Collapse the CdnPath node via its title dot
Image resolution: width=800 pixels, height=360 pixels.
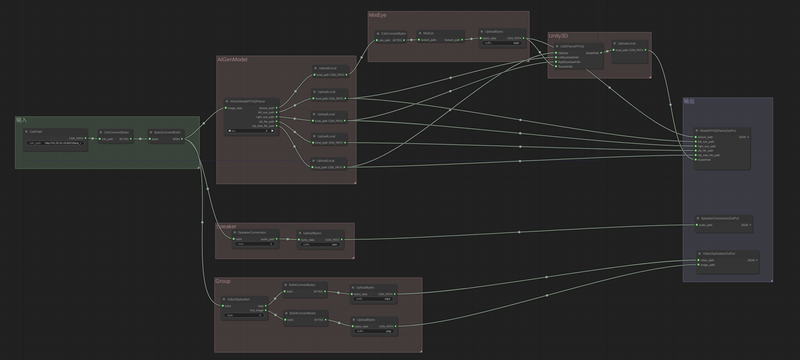point(26,132)
